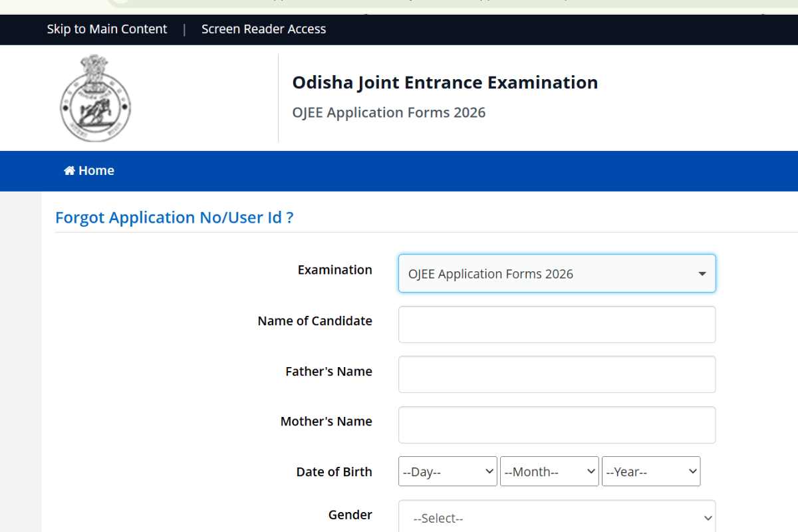This screenshot has height=532, width=798.
Task: Click the Skip to Main Content link
Action: (106, 29)
